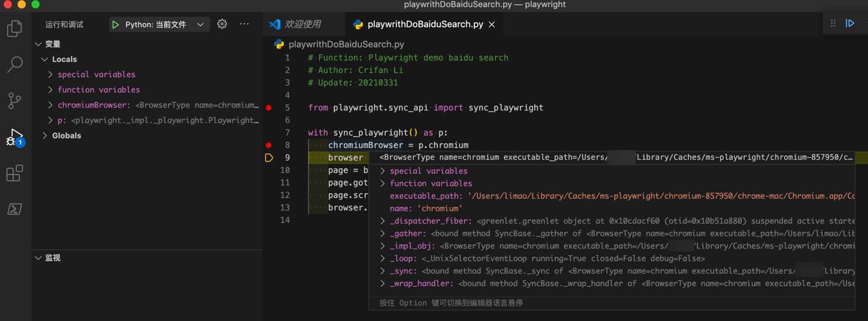Click the playwrithDoBaiduSearch.py breadcrumb

click(346, 44)
